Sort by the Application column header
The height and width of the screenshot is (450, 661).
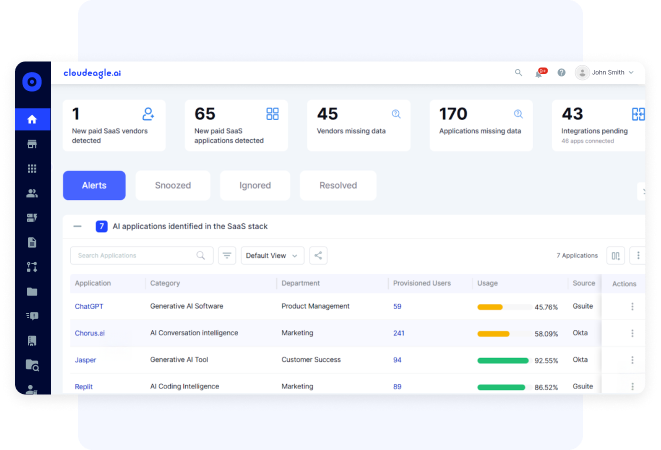click(93, 283)
